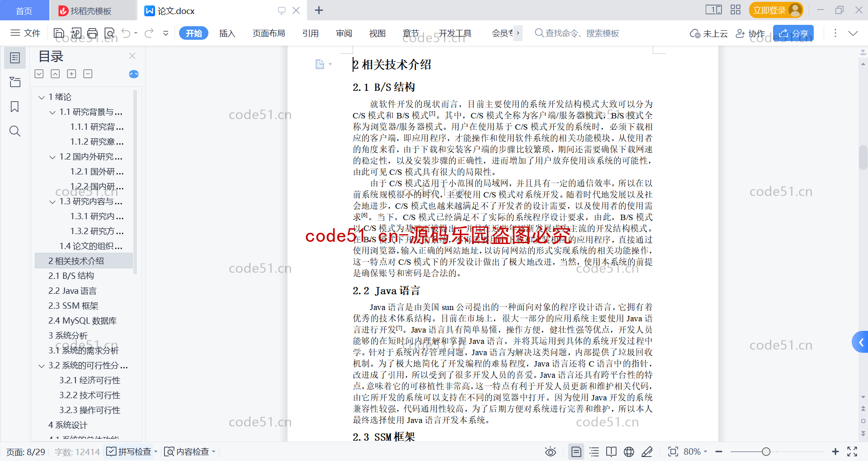
Task: Select the 开始 ribbon tab
Action: 193,33
